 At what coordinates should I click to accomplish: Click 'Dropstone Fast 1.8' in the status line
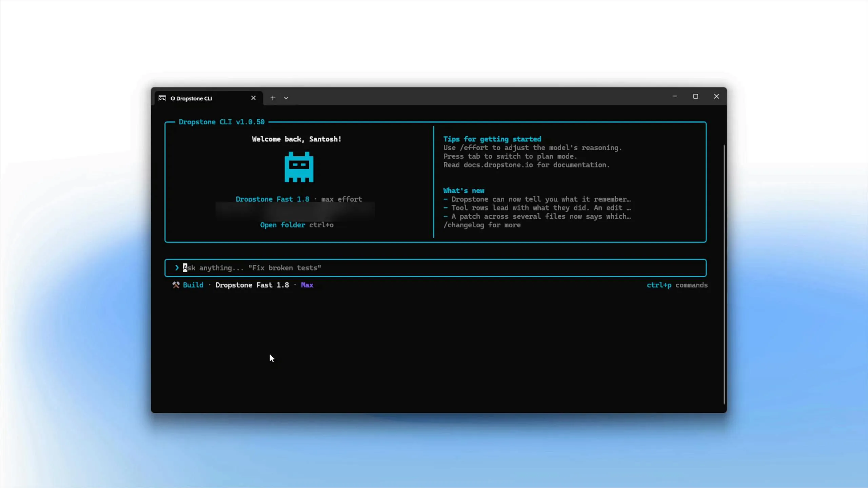pyautogui.click(x=252, y=285)
